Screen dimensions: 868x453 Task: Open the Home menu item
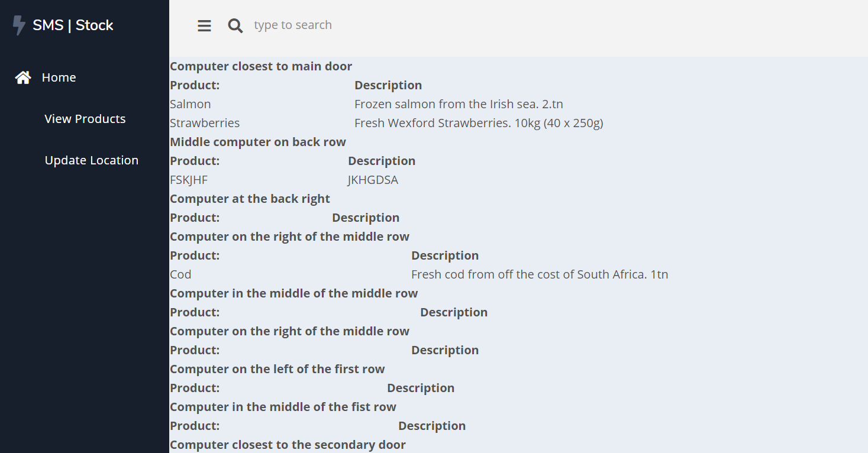coord(59,77)
